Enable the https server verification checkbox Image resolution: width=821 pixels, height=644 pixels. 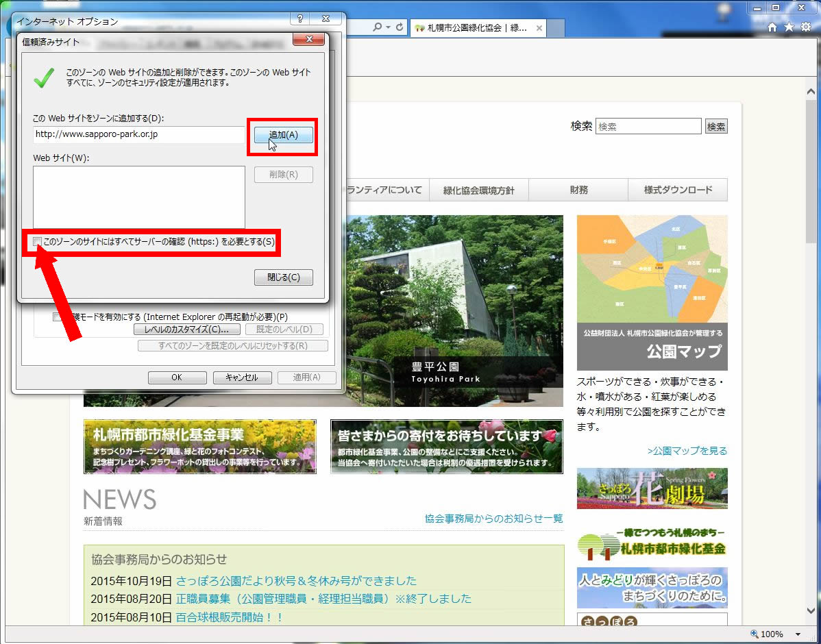(x=37, y=242)
